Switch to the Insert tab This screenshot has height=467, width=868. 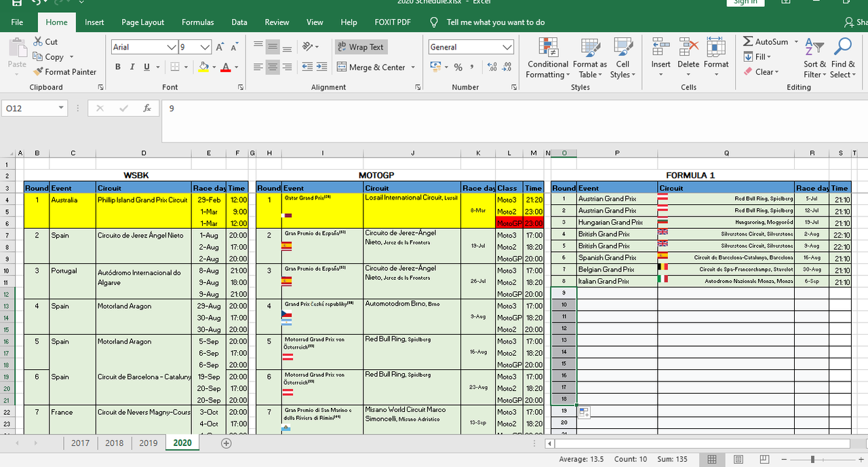point(94,22)
